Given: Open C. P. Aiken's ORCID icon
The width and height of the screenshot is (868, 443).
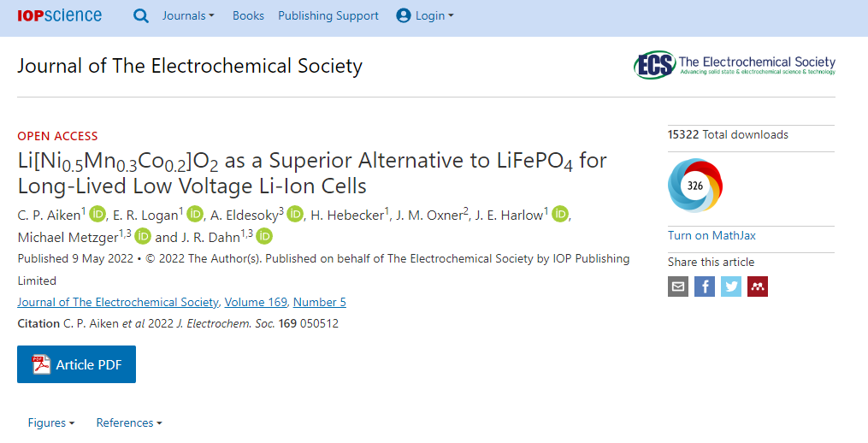Looking at the screenshot, I should 97,214.
